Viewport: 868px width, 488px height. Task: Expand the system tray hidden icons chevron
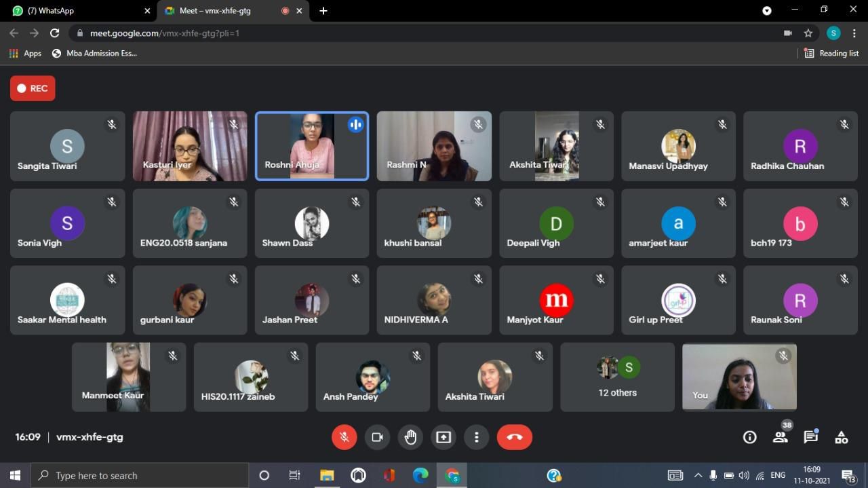click(x=698, y=476)
